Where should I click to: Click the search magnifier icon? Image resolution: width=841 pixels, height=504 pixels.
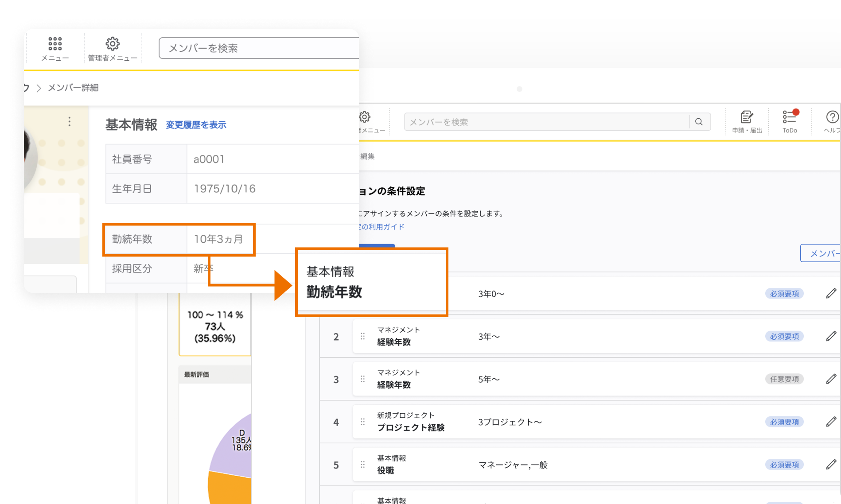click(699, 122)
